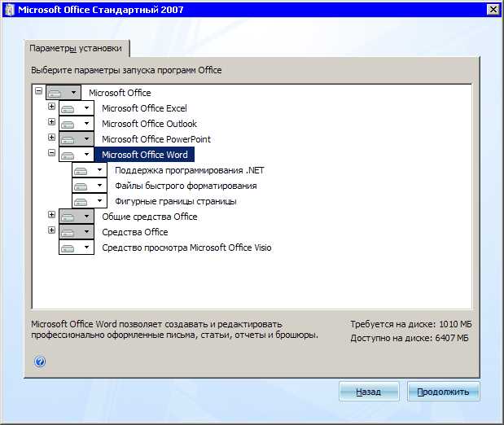Screen dimensions: 504x425
Task: Open install-state dropdown for Microsoft Office PowerPoint
Action: tap(77, 139)
